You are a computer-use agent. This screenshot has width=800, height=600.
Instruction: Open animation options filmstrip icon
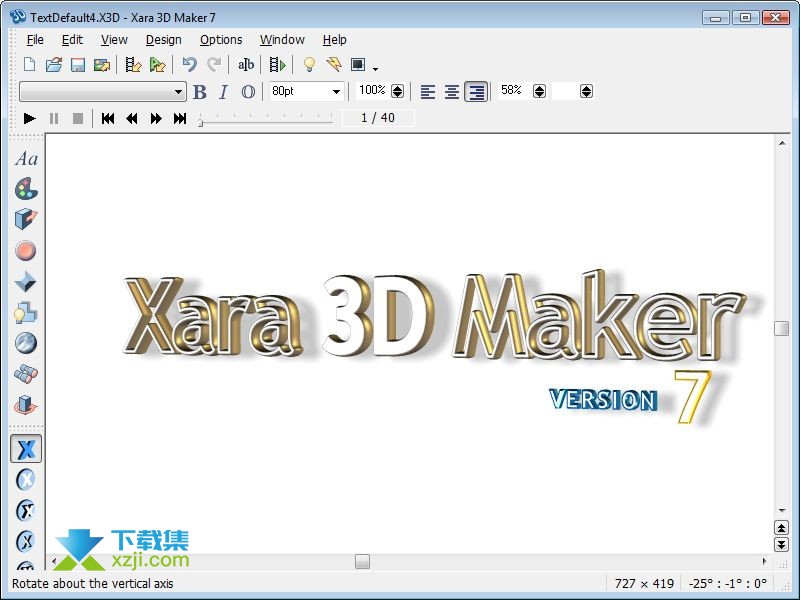coord(277,65)
